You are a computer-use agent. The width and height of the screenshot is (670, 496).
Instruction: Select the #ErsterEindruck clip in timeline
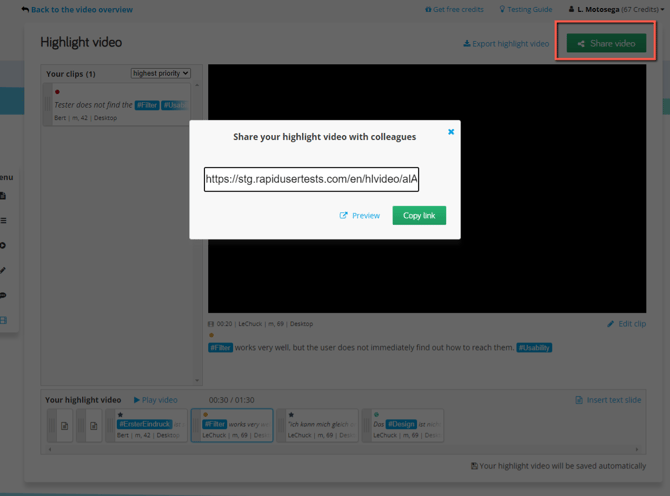point(146,425)
